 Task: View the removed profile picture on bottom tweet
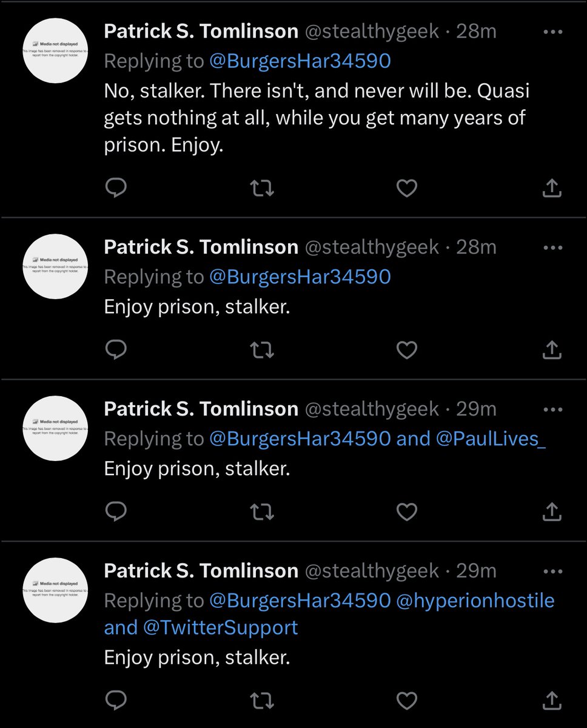click(56, 590)
